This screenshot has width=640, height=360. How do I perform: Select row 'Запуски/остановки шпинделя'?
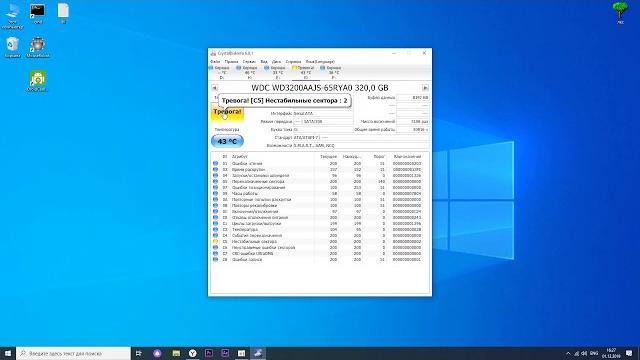coord(317,176)
